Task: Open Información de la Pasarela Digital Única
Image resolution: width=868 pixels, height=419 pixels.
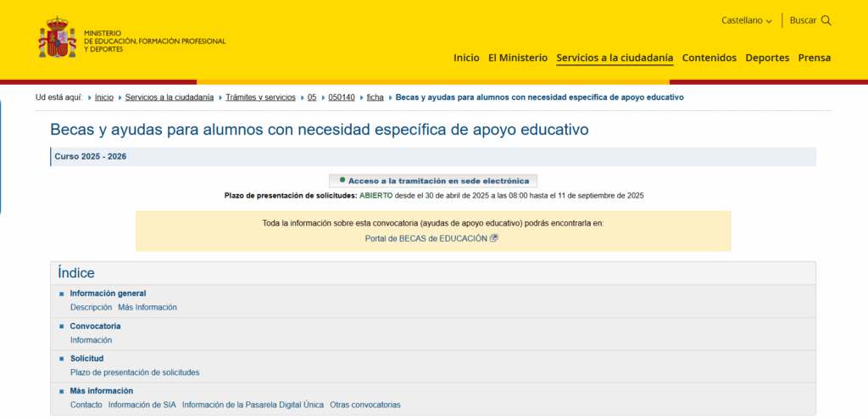Action: 253,405
